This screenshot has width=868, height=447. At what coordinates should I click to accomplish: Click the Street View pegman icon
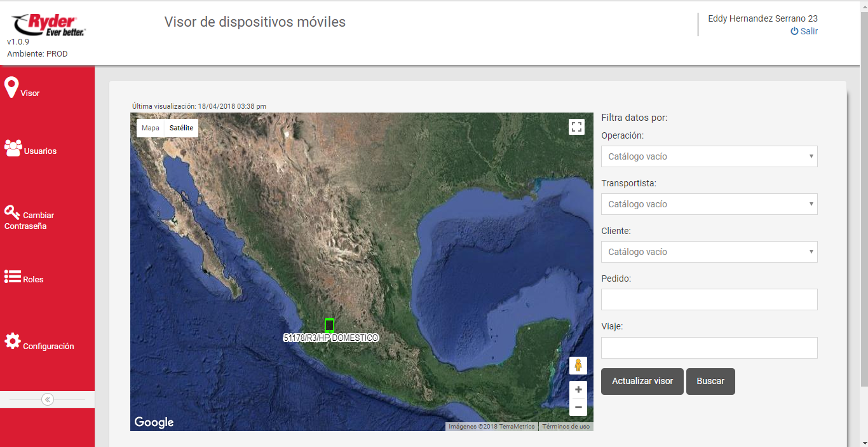click(578, 366)
